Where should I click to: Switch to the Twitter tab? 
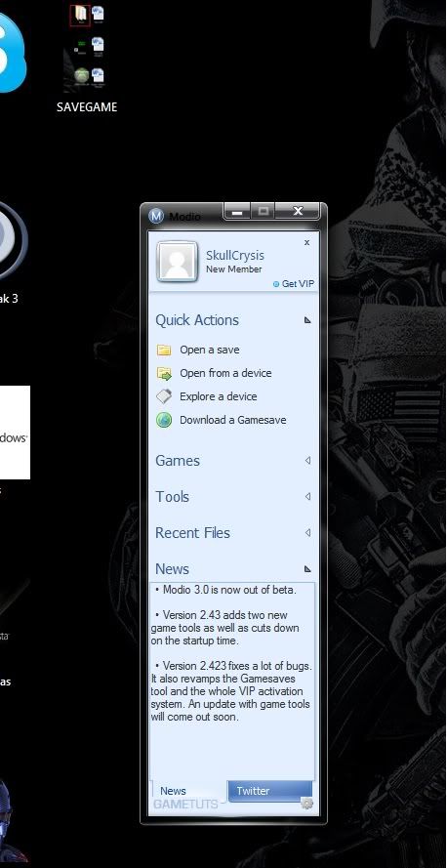pos(270,791)
